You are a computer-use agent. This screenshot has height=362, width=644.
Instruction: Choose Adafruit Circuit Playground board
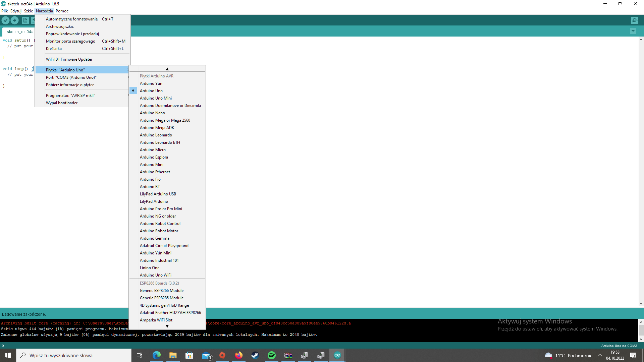click(167, 246)
